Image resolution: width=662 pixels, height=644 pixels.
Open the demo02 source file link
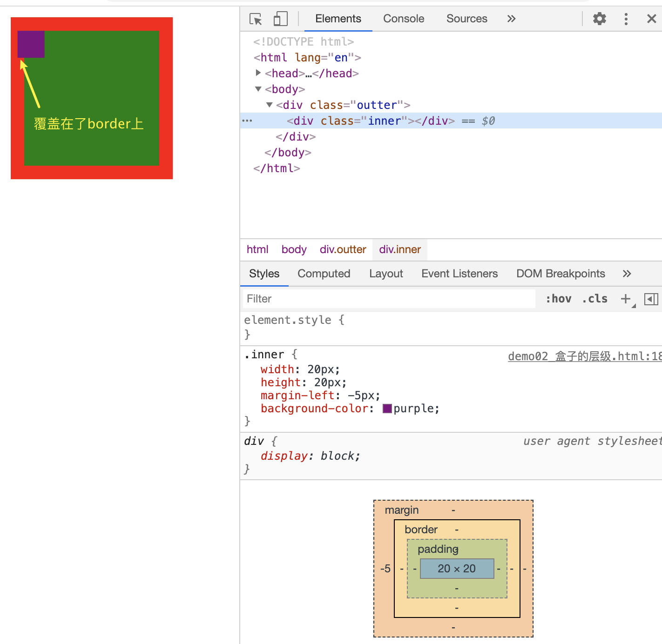[x=585, y=356]
